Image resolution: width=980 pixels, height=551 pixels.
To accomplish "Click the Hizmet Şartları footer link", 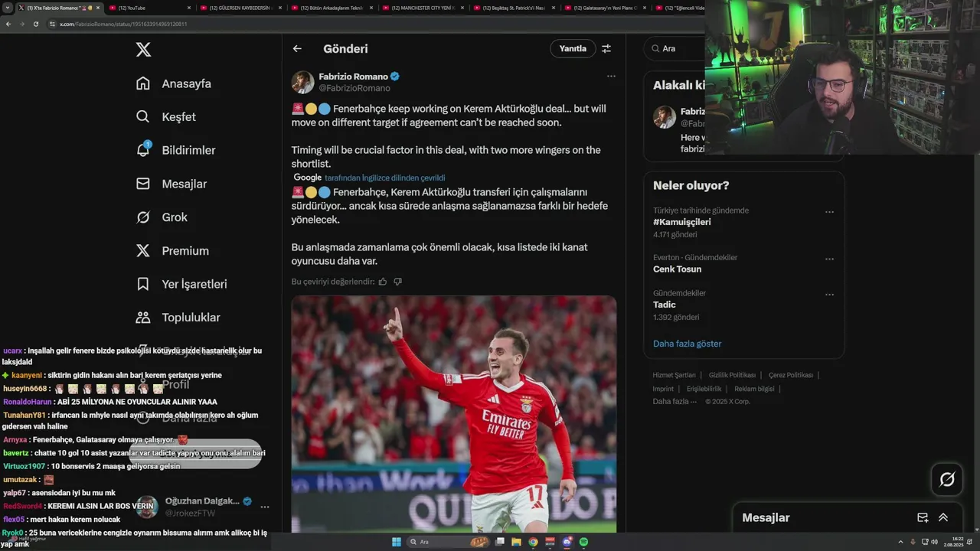I will 674,375.
